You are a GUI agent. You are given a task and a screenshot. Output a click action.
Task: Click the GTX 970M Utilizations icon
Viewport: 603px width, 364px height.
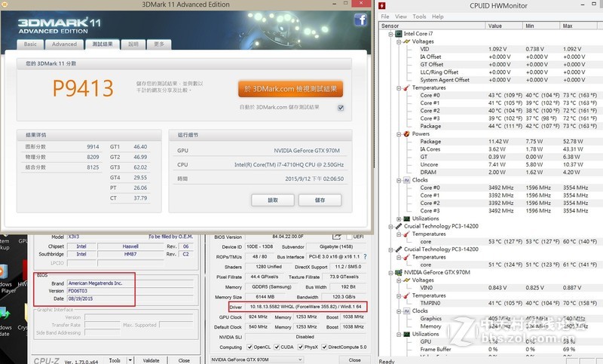pyautogui.click(x=406, y=334)
